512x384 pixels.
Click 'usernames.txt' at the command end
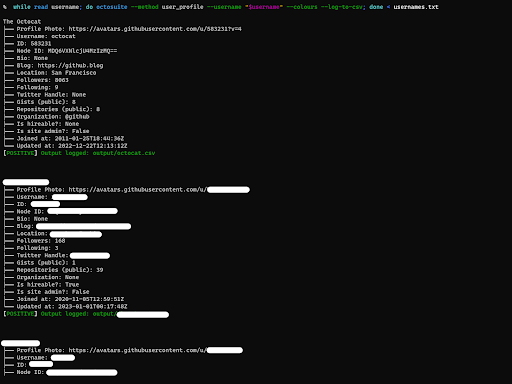[416, 7]
